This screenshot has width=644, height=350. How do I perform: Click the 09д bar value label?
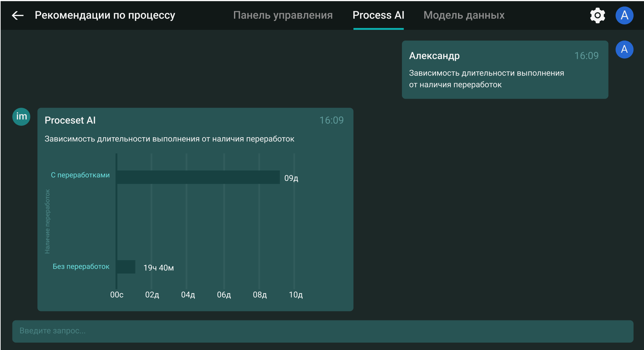291,178
